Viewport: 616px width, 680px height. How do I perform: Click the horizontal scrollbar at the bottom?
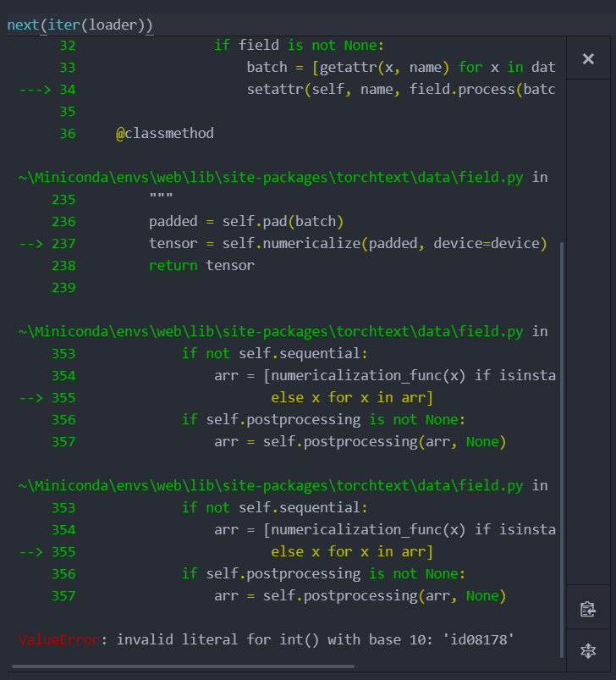click(x=184, y=666)
